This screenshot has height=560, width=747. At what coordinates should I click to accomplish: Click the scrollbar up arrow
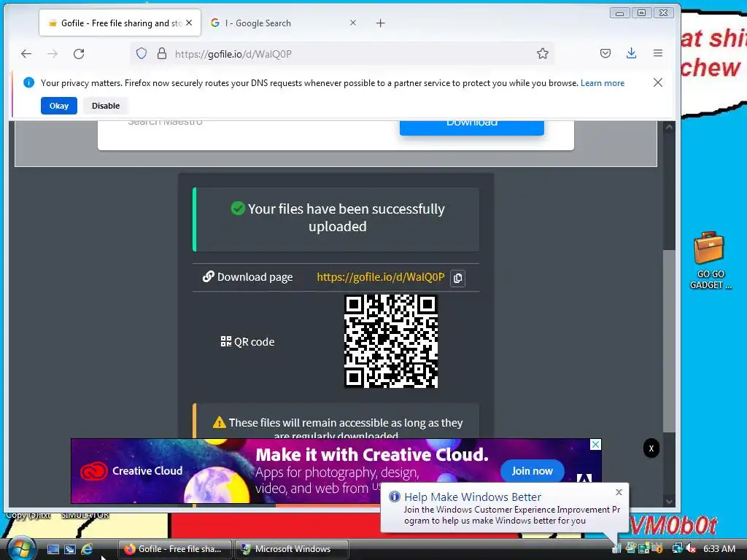[669, 127]
